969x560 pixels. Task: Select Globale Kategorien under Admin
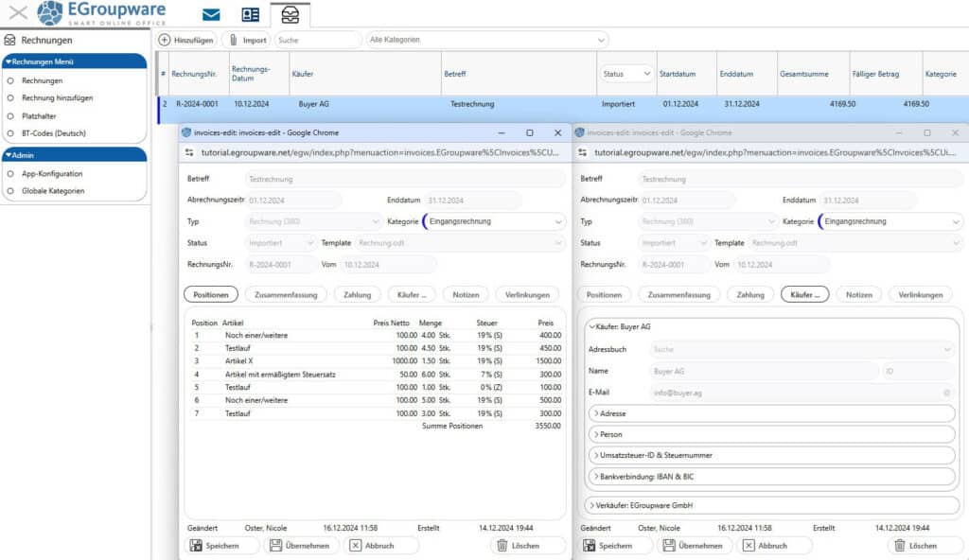tap(53, 191)
